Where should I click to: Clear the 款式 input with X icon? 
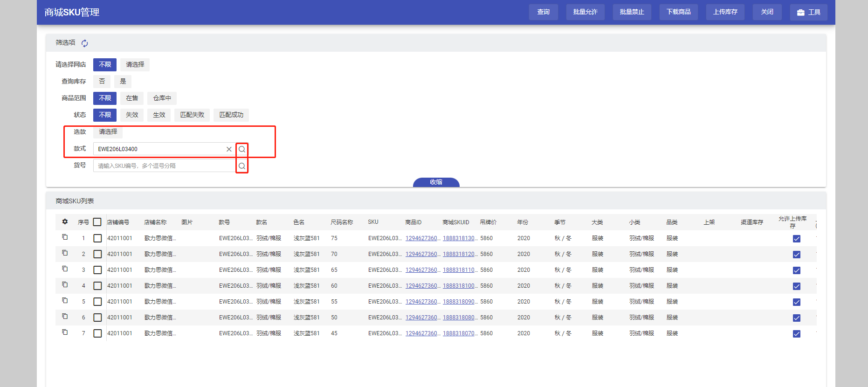click(229, 149)
